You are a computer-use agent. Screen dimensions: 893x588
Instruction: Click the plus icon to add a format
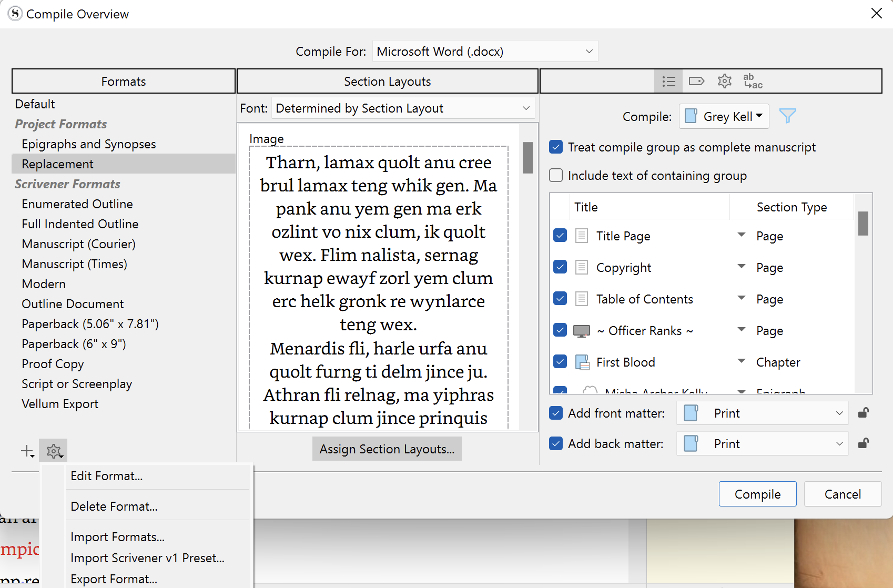pos(26,451)
